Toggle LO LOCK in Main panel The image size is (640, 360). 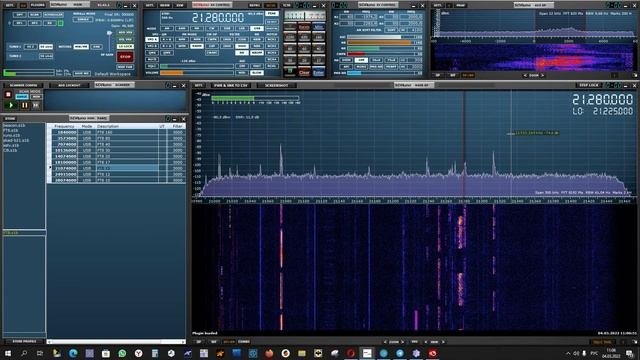pos(125,47)
